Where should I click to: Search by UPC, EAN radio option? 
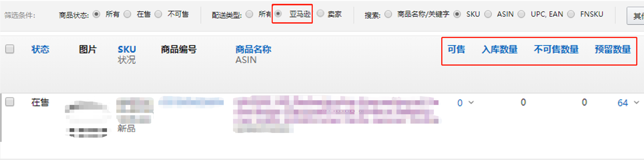coord(521,14)
